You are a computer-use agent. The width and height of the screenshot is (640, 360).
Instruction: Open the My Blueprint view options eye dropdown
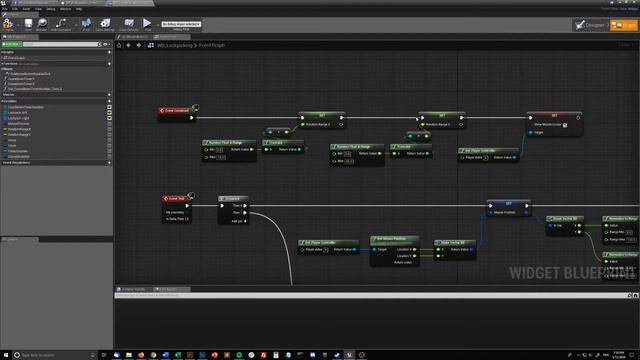[106, 44]
